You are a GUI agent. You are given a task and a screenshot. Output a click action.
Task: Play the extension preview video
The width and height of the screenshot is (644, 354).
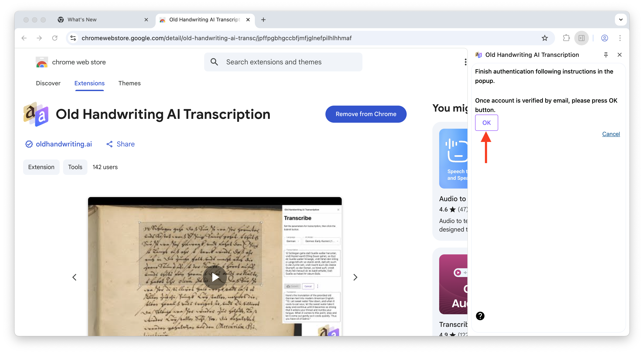(215, 277)
